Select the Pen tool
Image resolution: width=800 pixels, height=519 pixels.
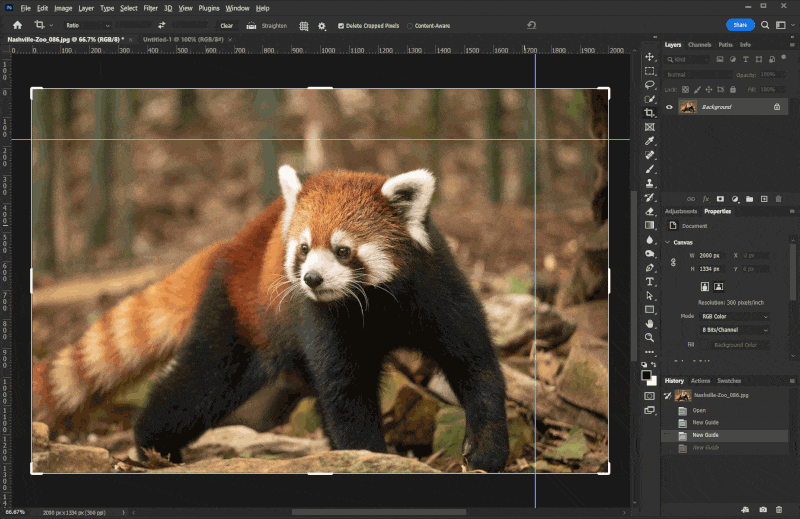tap(649, 267)
